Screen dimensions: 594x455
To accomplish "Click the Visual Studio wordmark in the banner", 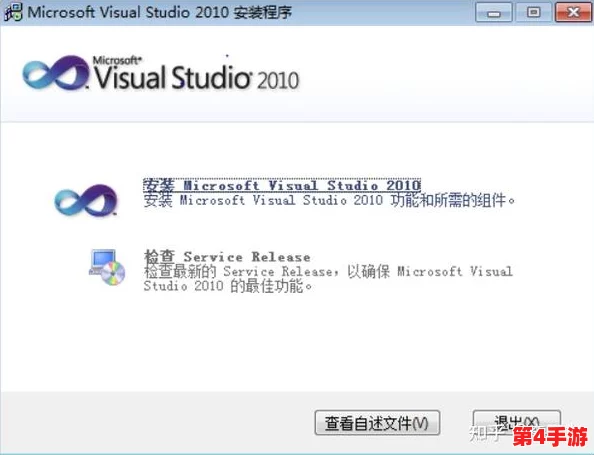I will 173,77.
